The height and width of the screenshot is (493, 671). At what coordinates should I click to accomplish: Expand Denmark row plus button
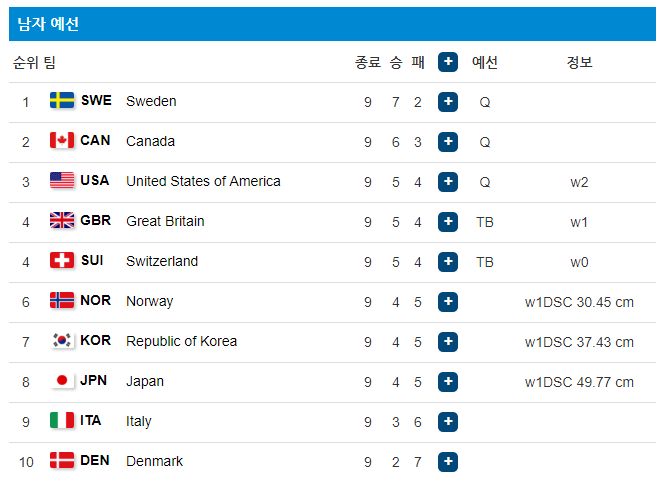(x=448, y=461)
